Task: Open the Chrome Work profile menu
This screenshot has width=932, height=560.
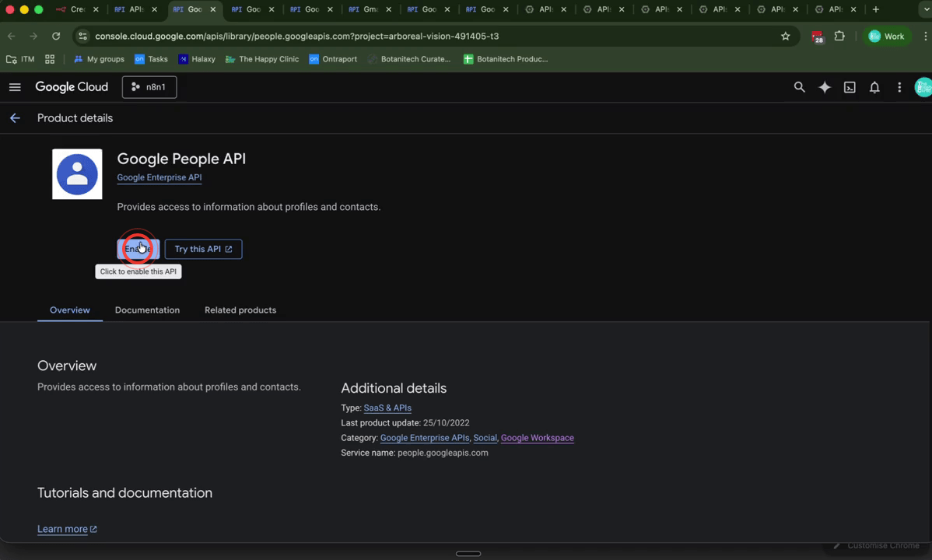Action: pyautogui.click(x=886, y=36)
